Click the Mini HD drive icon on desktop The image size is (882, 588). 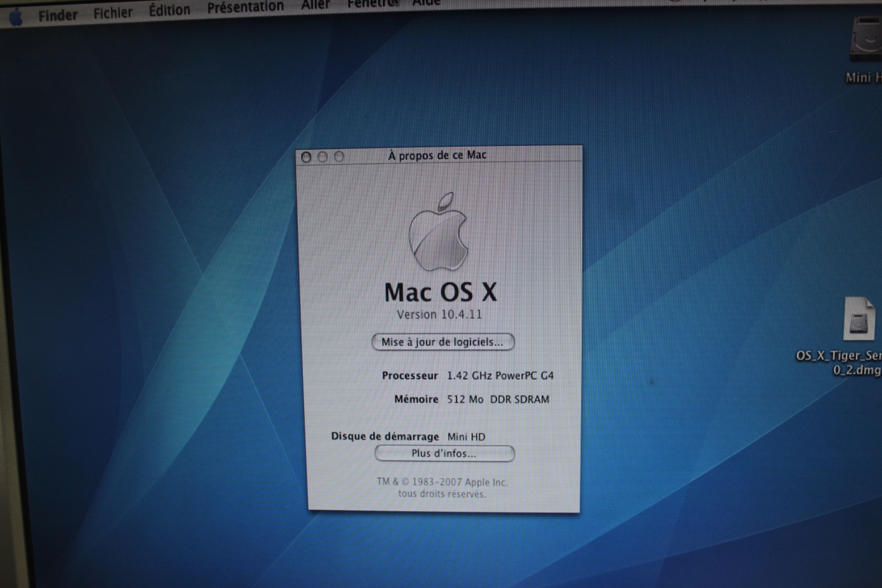tap(866, 39)
